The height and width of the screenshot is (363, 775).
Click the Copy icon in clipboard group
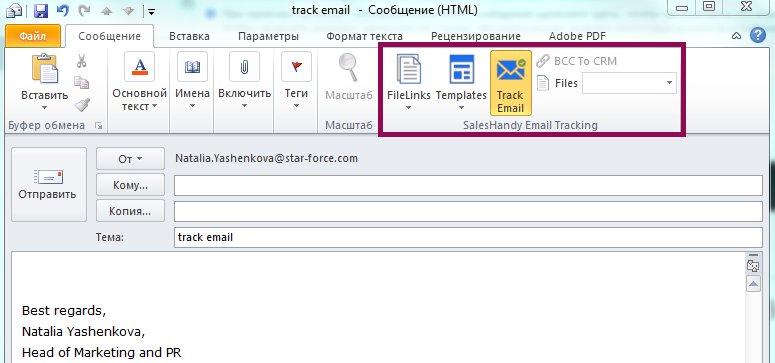point(82,83)
